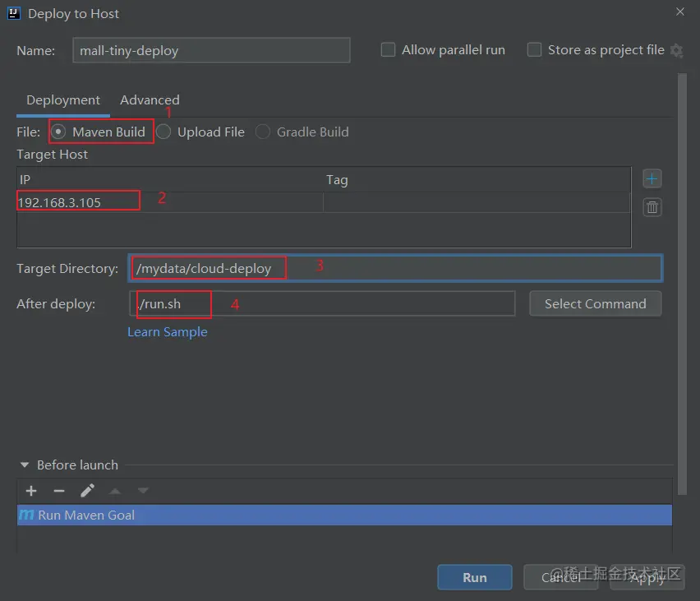This screenshot has width=700, height=601.
Task: Click the delete host trash icon
Action: [x=652, y=207]
